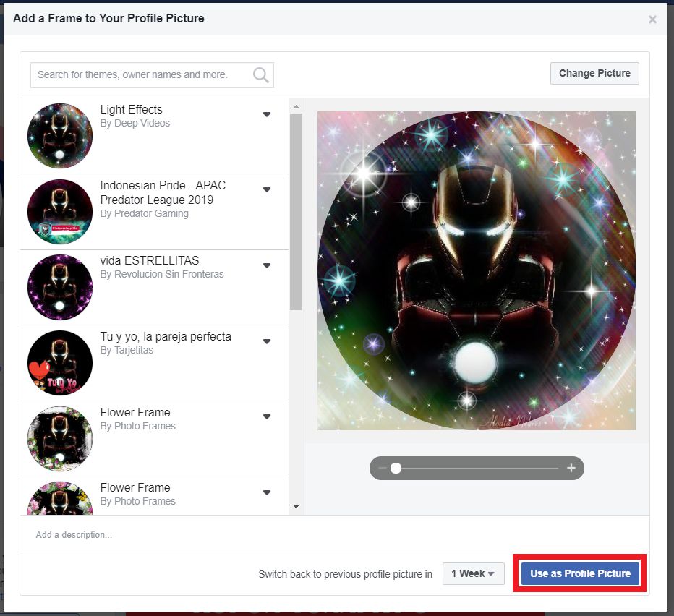This screenshot has height=616, width=674.
Task: Click the frame list scrollbar thumb
Action: tap(296, 212)
